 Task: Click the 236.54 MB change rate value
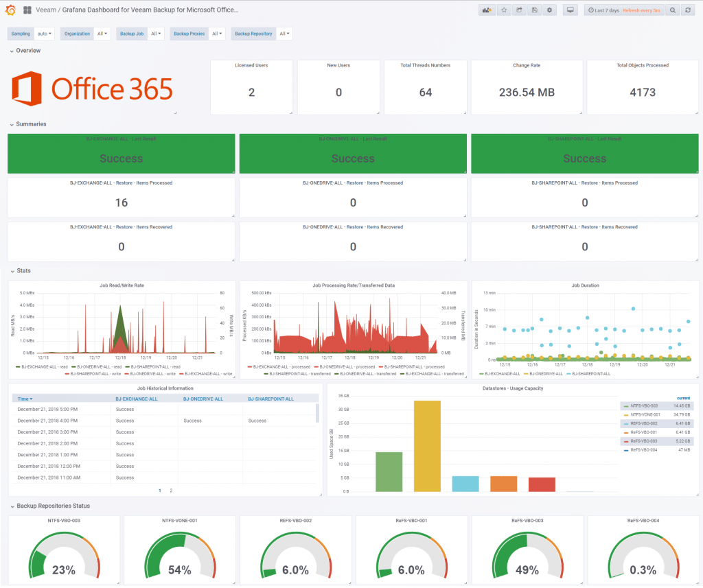pos(527,93)
